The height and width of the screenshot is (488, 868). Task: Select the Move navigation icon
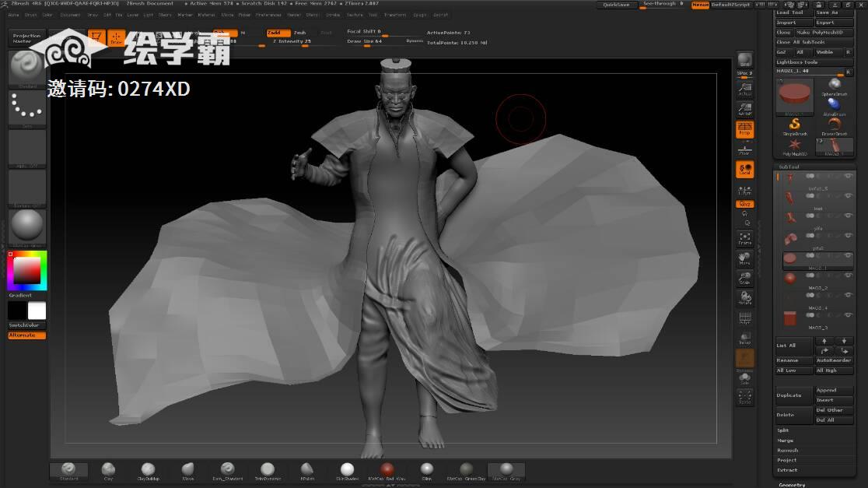744,258
